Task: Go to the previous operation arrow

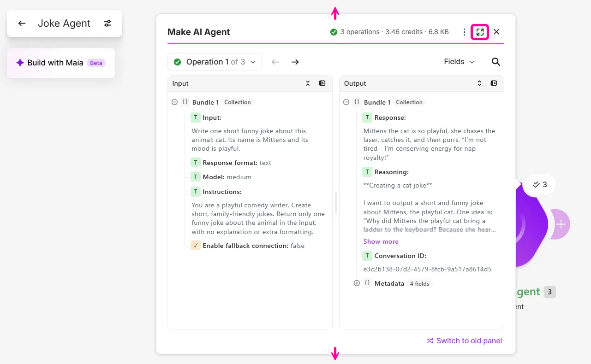Action: (275, 62)
